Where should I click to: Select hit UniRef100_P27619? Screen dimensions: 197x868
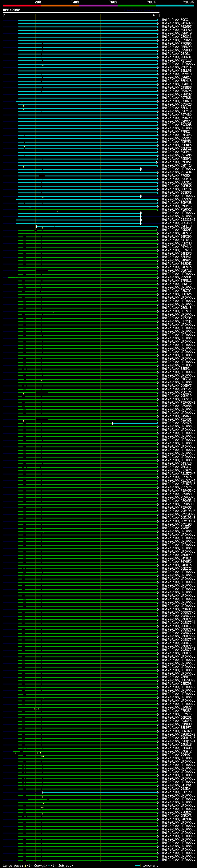click(x=177, y=250)
